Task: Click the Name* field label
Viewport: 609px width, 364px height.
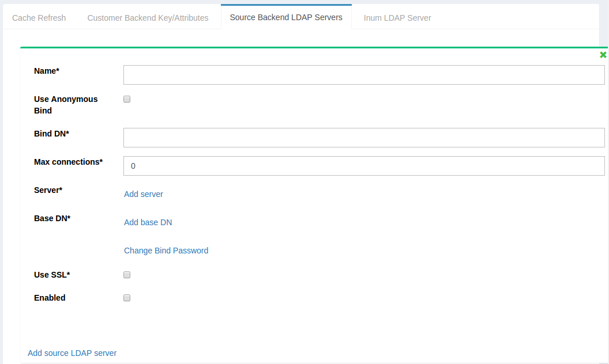Action: click(x=47, y=71)
